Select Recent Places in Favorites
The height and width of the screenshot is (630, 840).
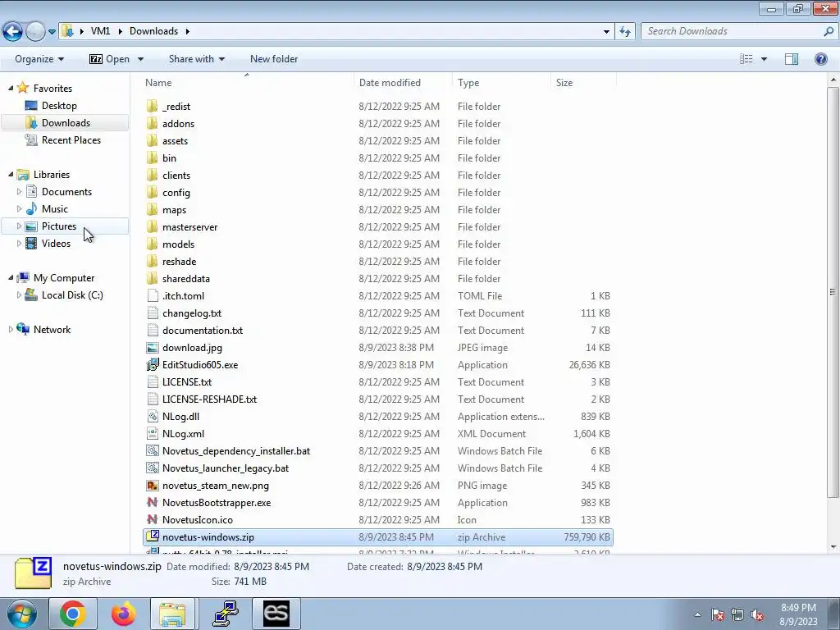pyautogui.click(x=71, y=139)
